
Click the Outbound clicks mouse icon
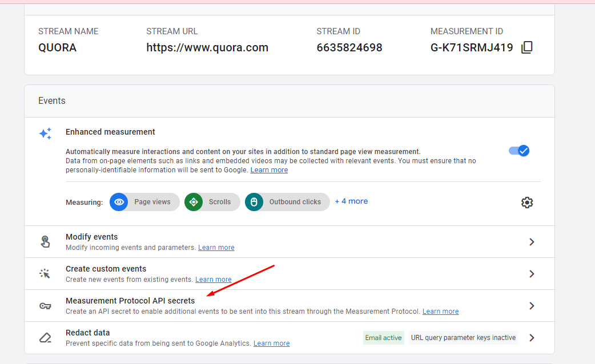(254, 202)
